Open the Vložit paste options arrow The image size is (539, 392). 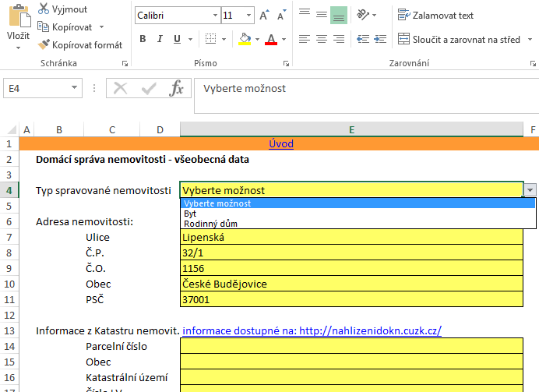coord(18,48)
